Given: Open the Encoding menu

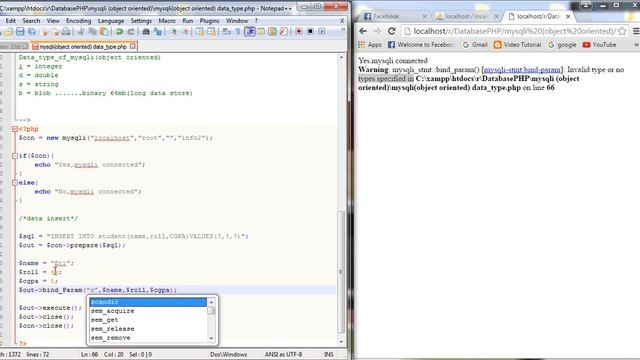Looking at the screenshot, I should [78, 20].
